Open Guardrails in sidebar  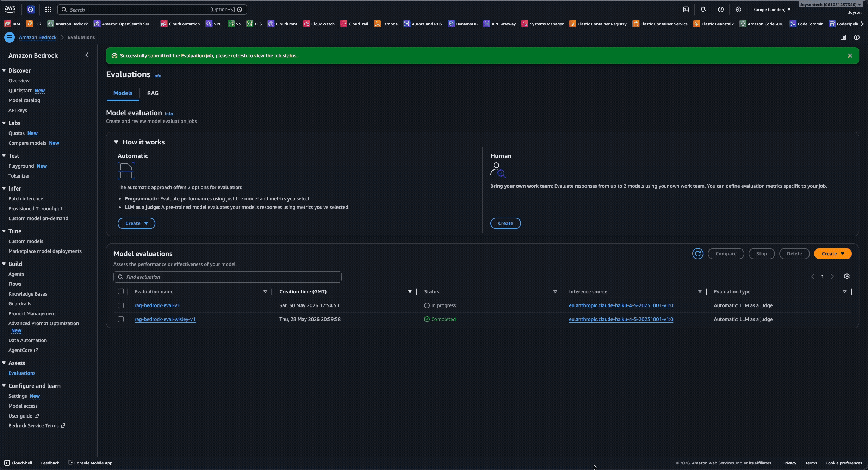point(20,304)
